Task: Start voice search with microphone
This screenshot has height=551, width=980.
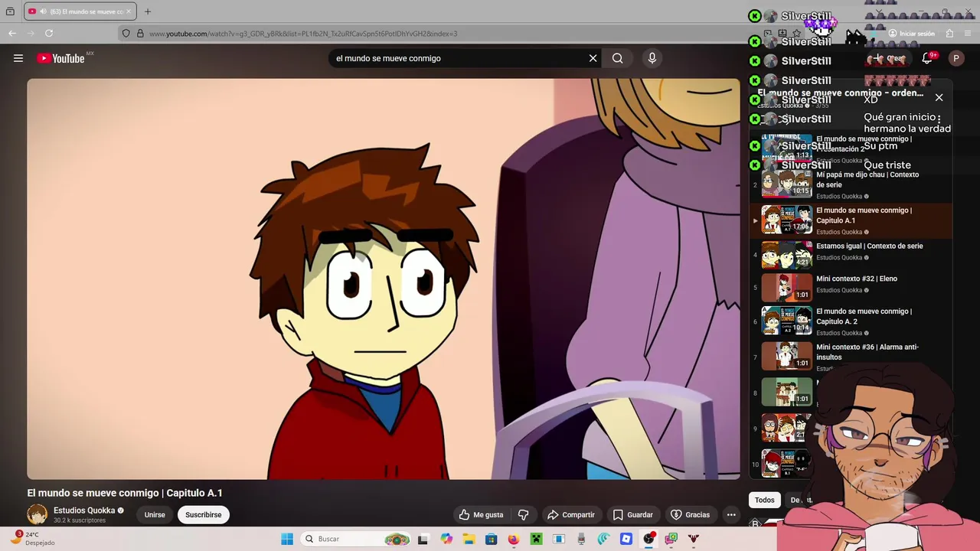Action: 652,58
